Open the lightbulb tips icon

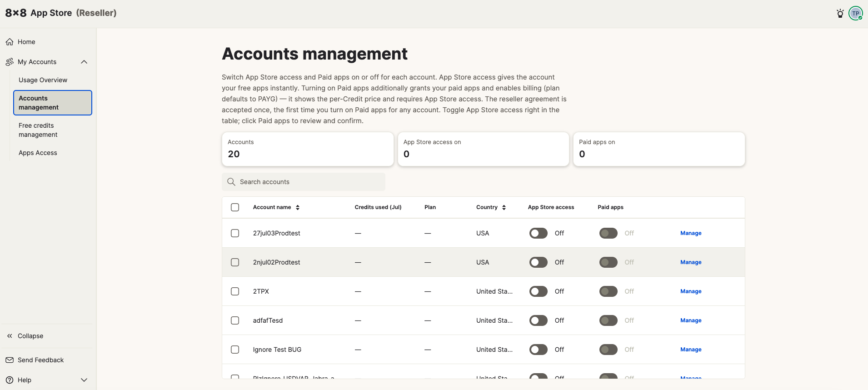[840, 13]
